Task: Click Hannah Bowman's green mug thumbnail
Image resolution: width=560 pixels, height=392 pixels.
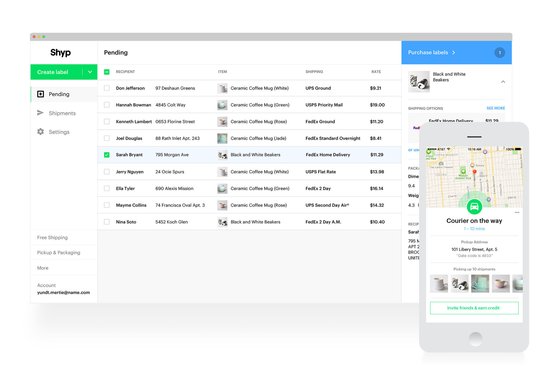Action: [x=222, y=105]
